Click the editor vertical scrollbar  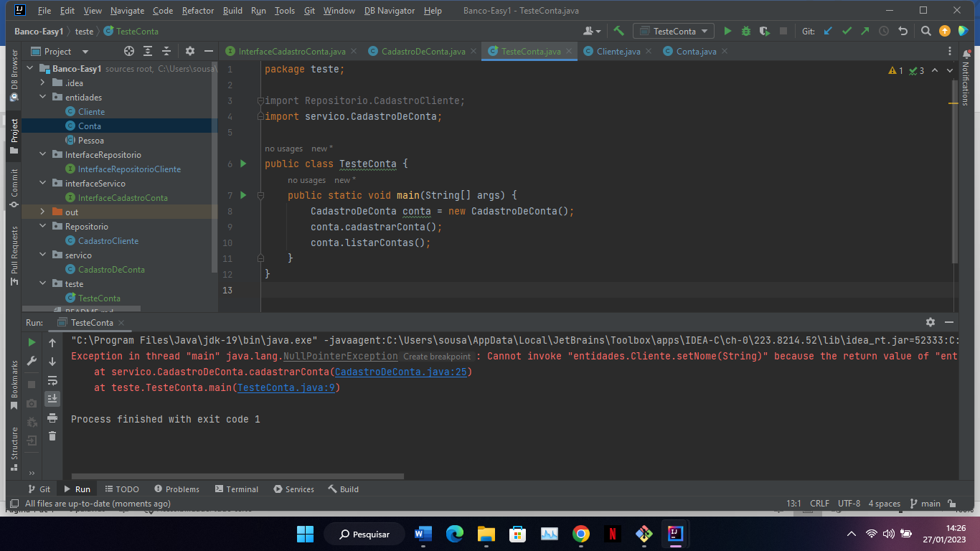tap(954, 172)
